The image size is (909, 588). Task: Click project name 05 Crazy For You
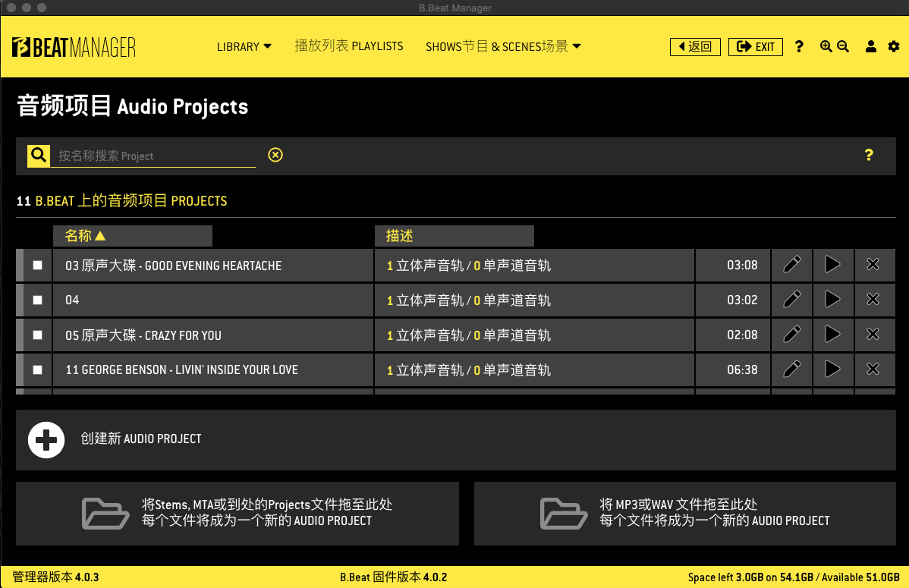click(143, 335)
